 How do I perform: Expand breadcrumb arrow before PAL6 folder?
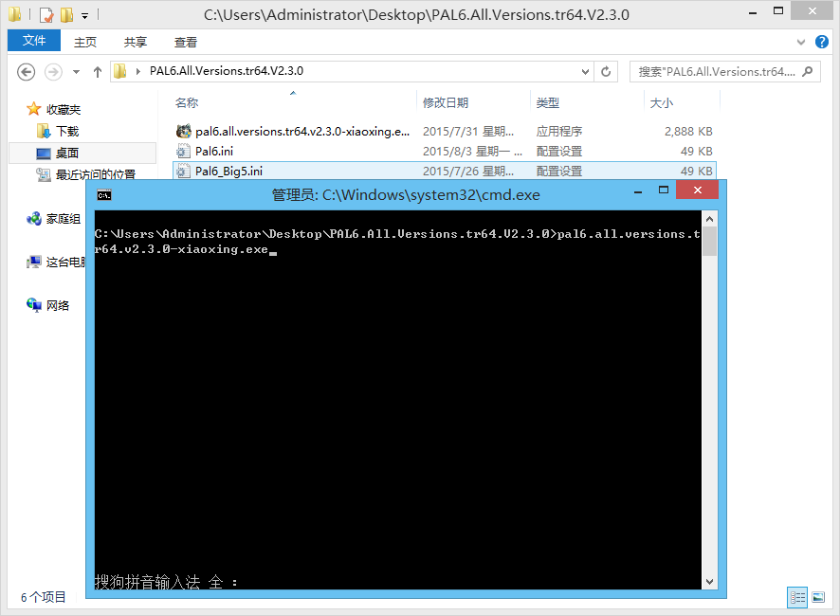pyautogui.click(x=137, y=71)
